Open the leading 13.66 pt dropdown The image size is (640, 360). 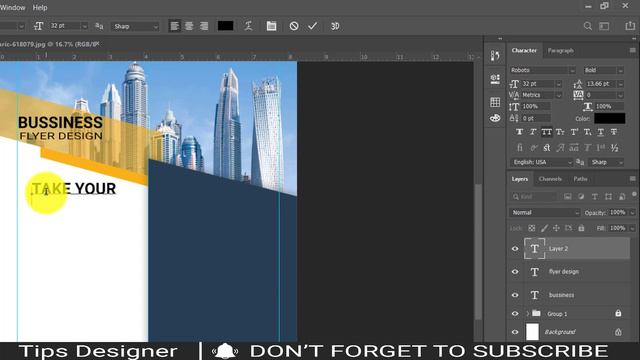coord(620,84)
